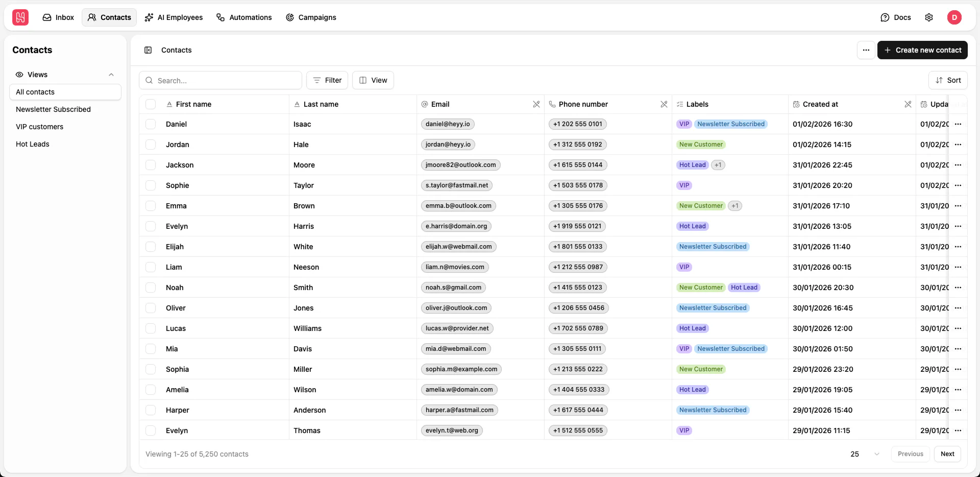Open row actions for Jordan Hale
This screenshot has width=980, height=477.
[958, 145]
